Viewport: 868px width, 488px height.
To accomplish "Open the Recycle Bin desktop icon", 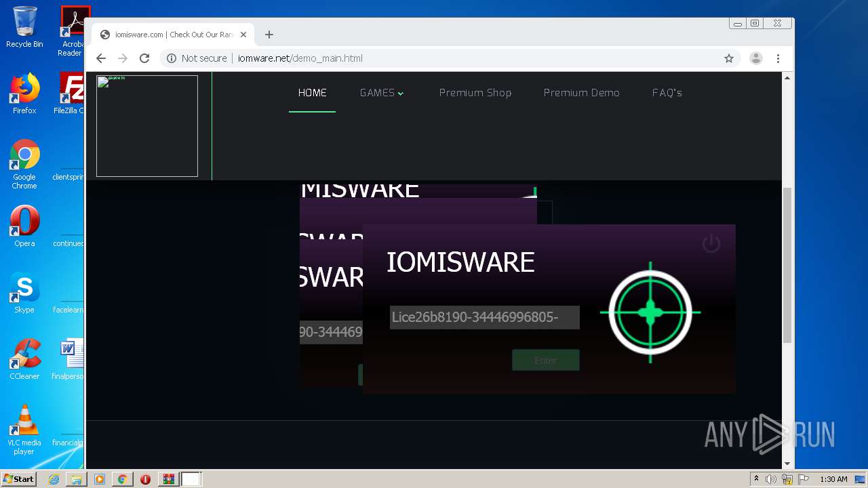I will (24, 27).
